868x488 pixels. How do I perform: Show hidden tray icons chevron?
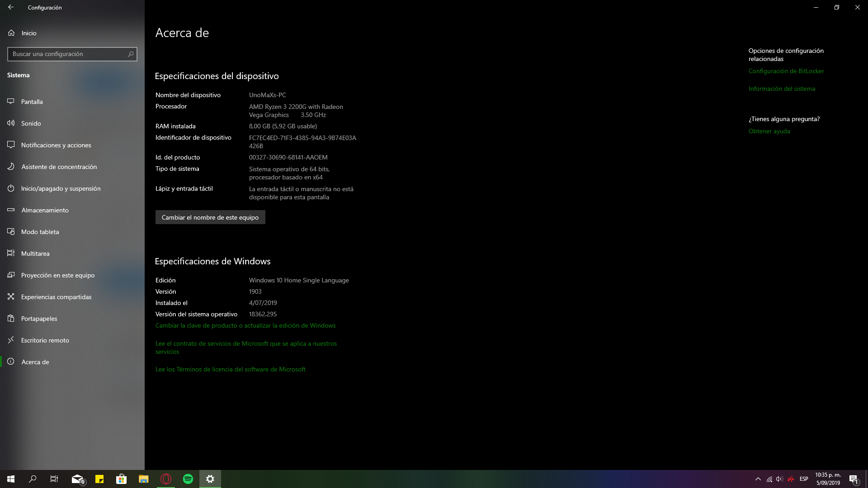pyautogui.click(x=758, y=479)
